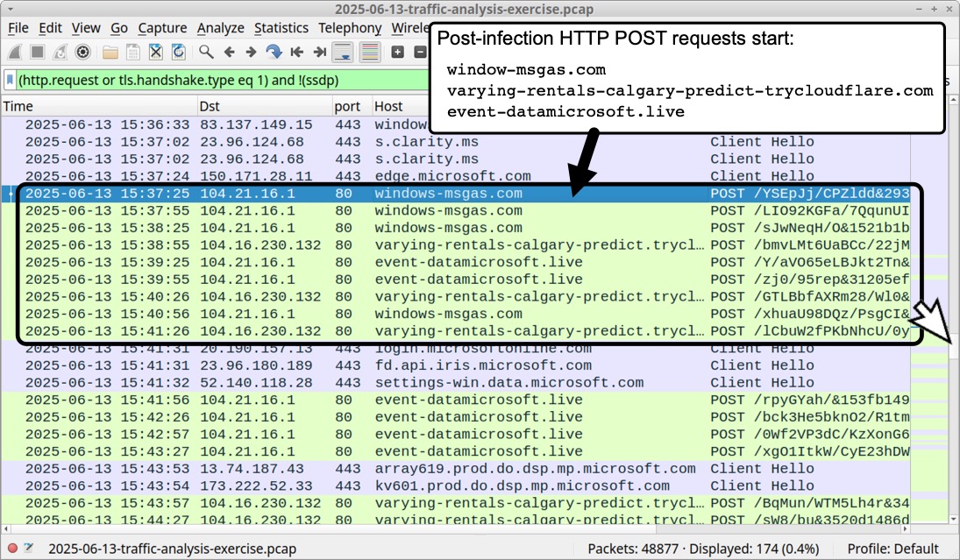Screen dimensions: 960x560
Task: Click the Close capture file icon
Action: point(155,52)
